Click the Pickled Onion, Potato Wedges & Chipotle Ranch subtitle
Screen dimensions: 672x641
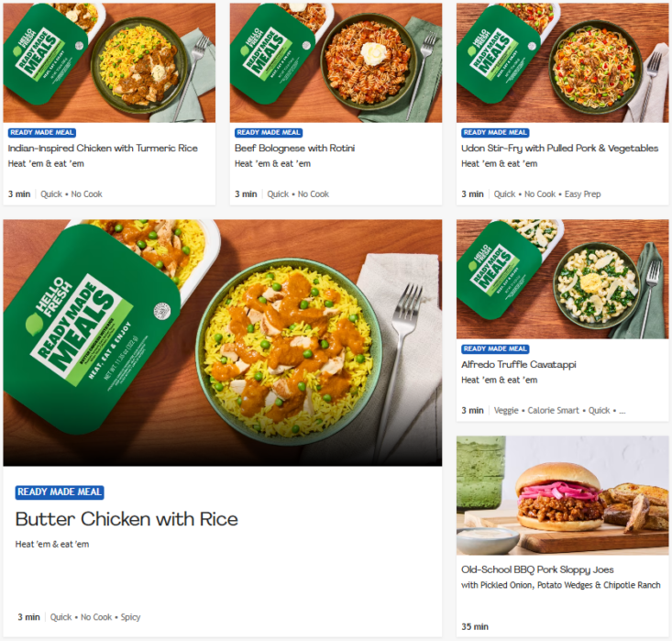coord(560,585)
